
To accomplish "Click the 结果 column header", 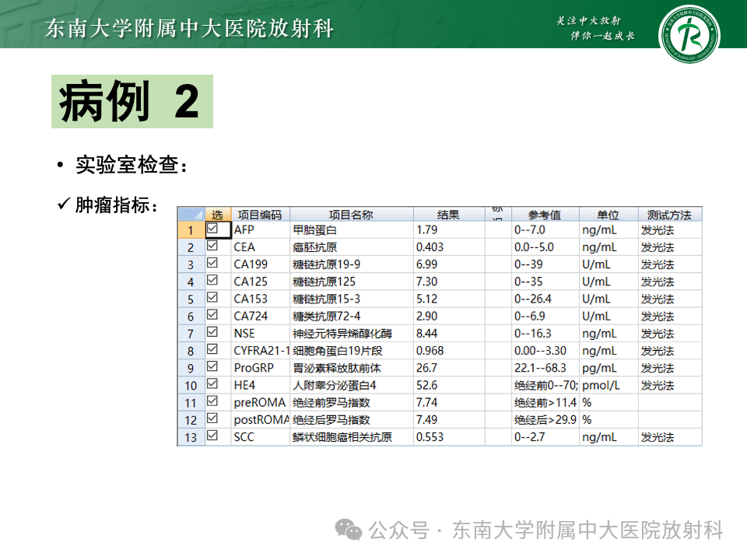I will [x=449, y=215].
